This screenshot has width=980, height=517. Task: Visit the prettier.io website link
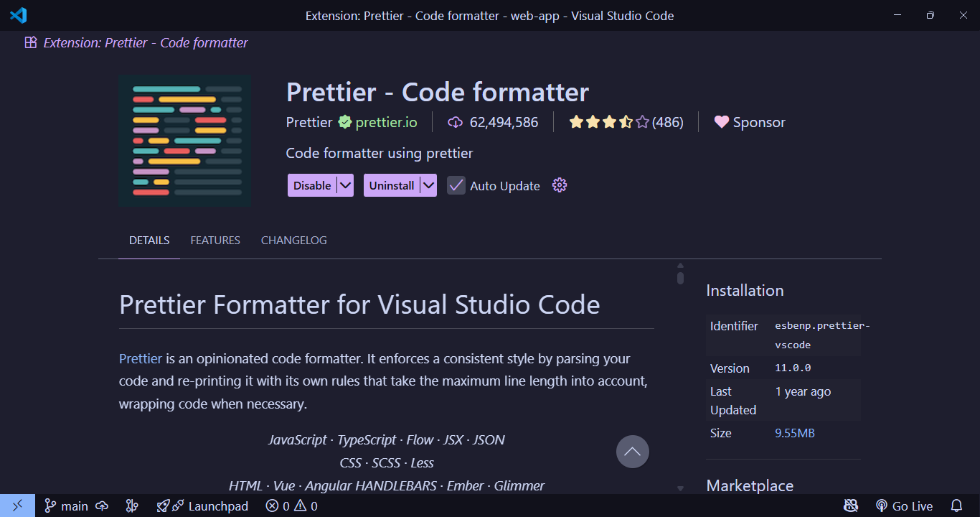pyautogui.click(x=385, y=122)
